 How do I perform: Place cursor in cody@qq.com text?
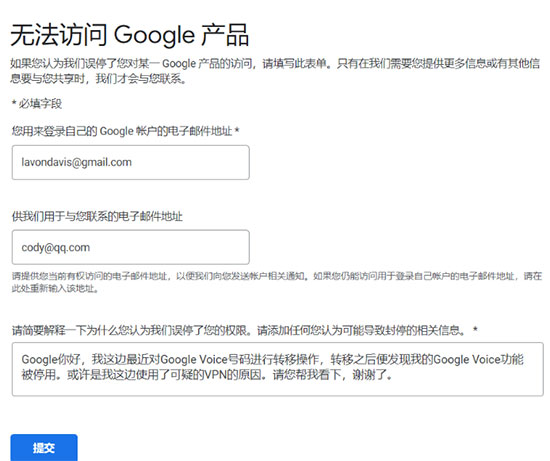coord(56,248)
